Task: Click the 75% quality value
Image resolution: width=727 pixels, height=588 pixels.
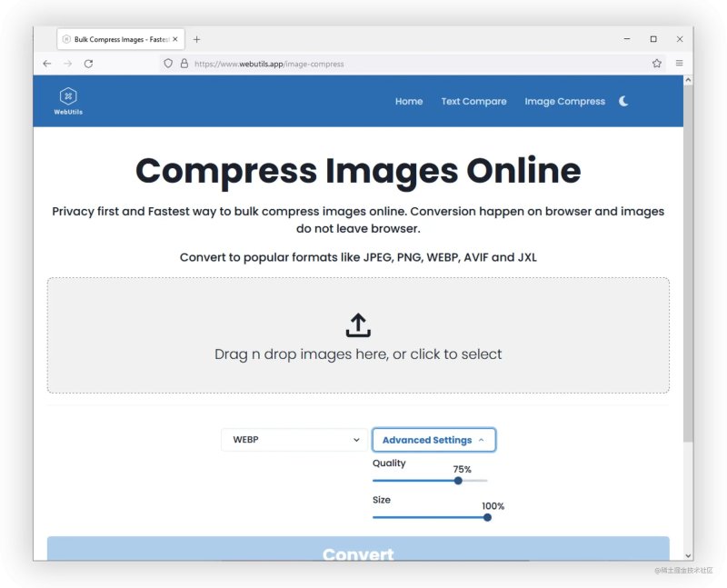Action: (463, 469)
